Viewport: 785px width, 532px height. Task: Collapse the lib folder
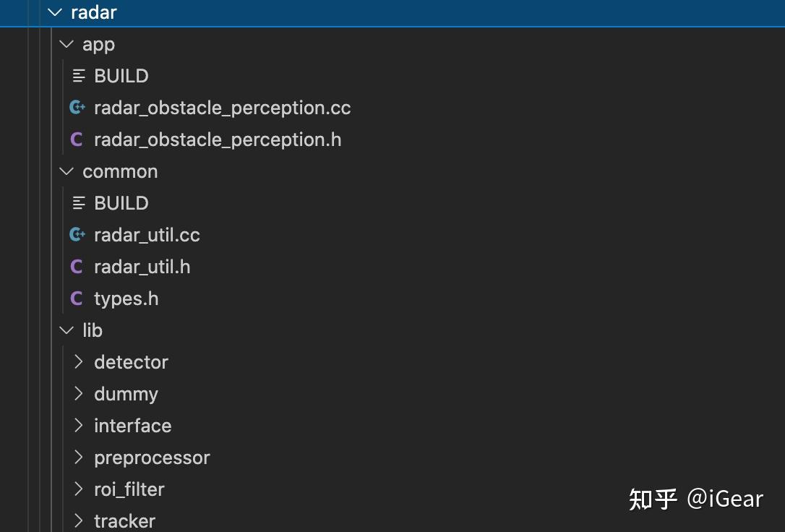click(67, 330)
